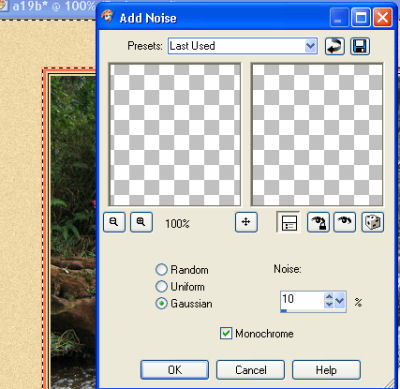Click the Cancel button

click(x=251, y=370)
